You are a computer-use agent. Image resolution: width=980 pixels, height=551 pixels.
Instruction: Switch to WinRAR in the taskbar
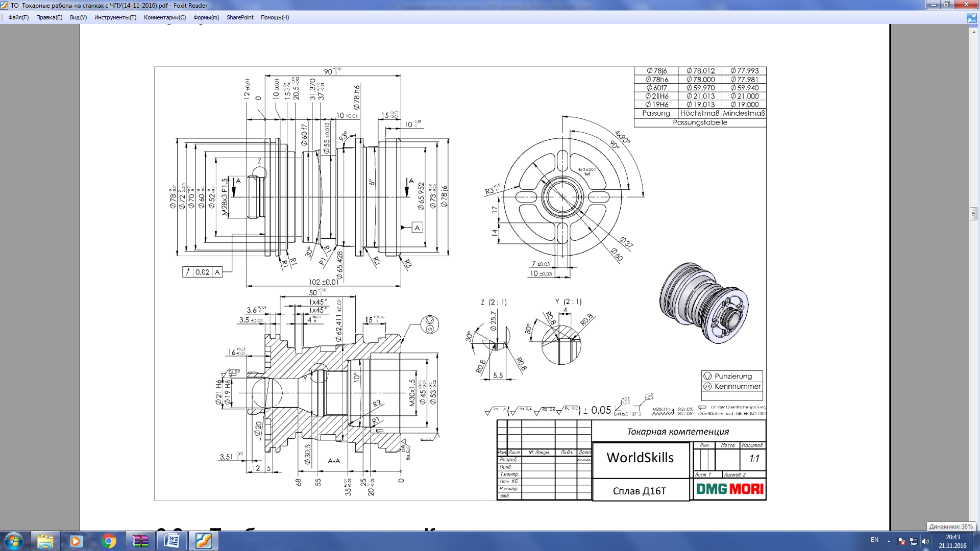click(x=140, y=541)
